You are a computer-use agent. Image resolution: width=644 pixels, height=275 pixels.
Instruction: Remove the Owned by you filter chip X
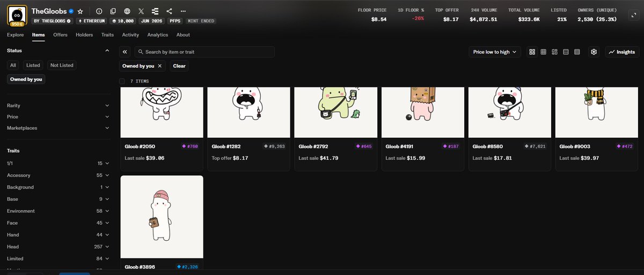159,66
